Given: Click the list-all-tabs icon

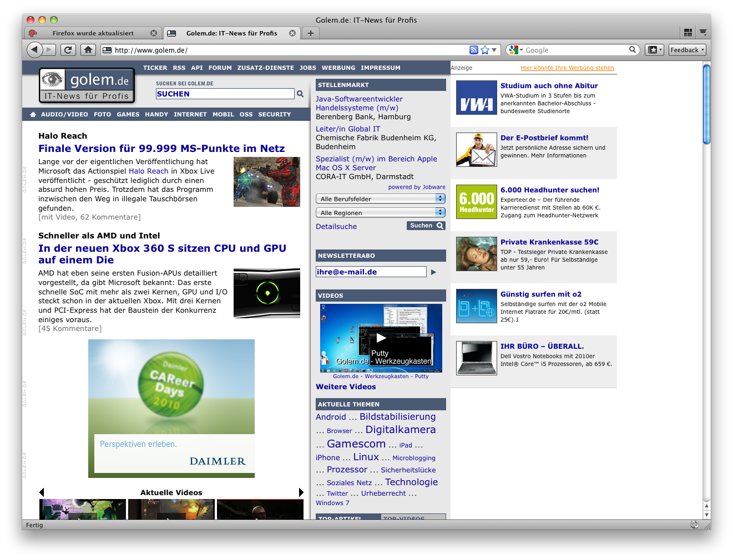Looking at the screenshot, I should (703, 33).
